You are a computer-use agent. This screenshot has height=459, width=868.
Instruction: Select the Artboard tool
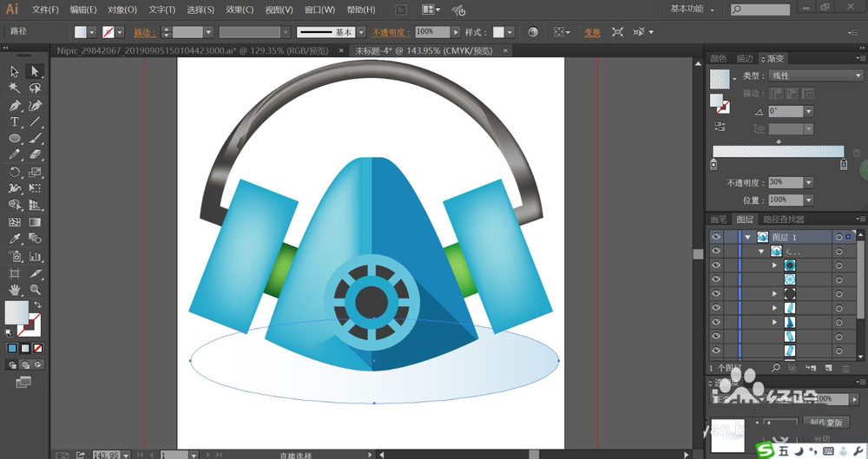click(15, 273)
